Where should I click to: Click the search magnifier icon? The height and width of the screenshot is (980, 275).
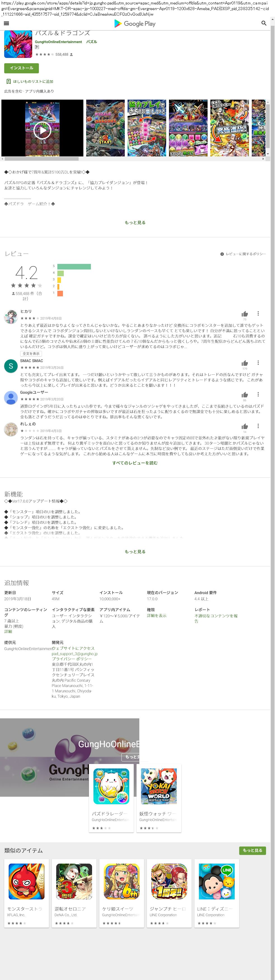264,23
